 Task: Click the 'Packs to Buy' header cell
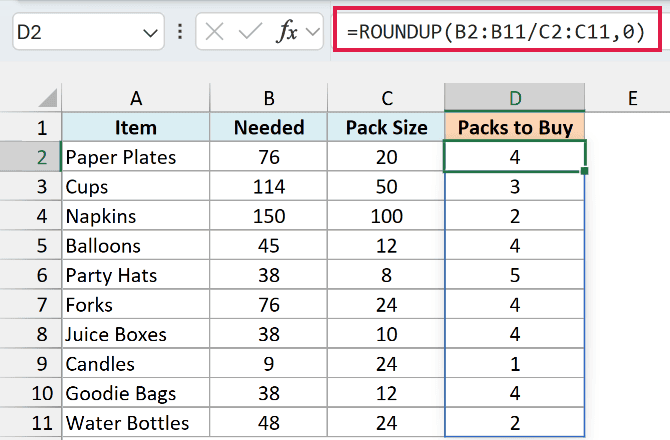pos(514,127)
